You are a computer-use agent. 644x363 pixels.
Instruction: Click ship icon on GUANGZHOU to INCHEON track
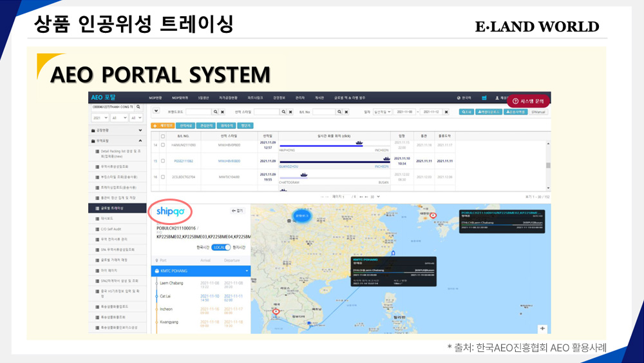pos(386,158)
